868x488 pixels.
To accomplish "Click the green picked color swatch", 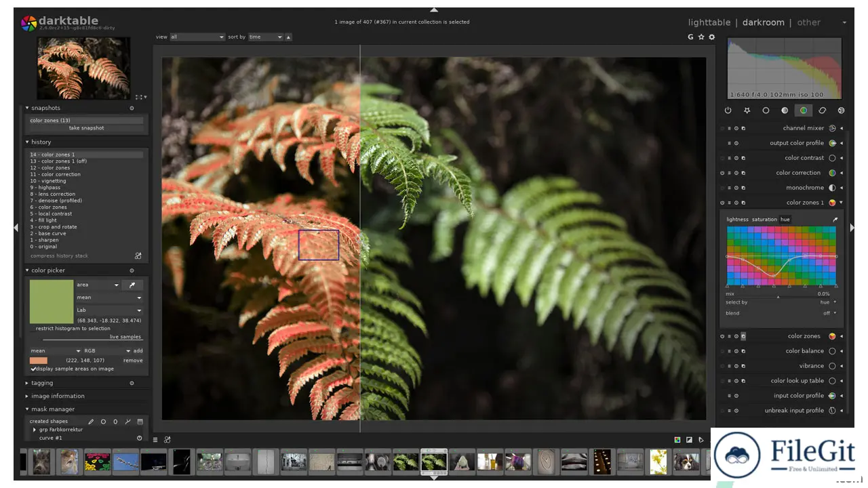I will [52, 302].
